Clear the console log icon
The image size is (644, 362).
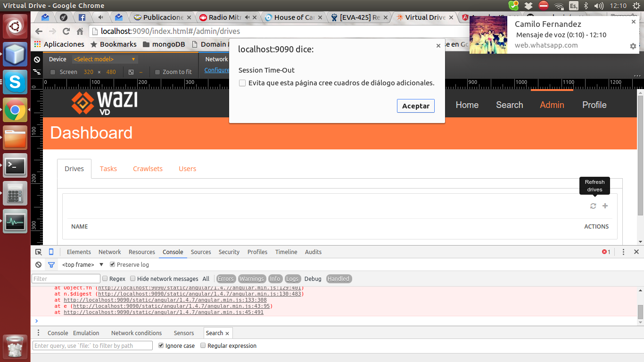pos(38,265)
